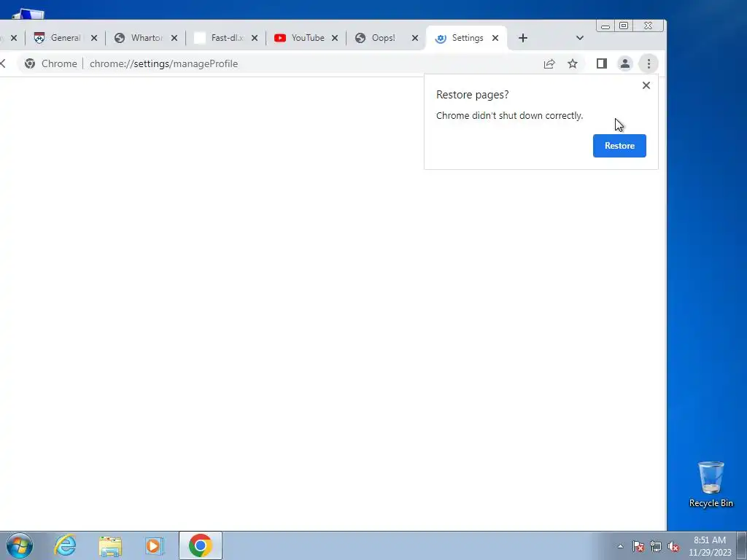Toggle the side panel icon

click(602, 63)
